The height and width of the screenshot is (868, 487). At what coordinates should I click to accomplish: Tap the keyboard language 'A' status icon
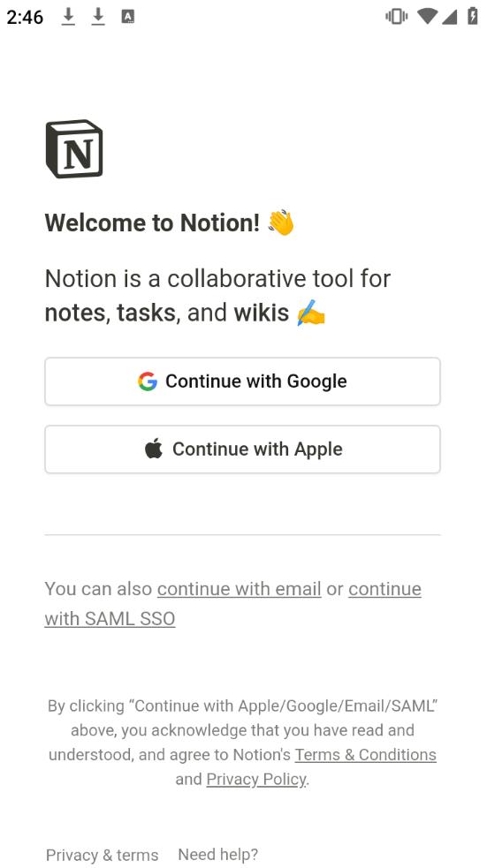pyautogui.click(x=128, y=17)
